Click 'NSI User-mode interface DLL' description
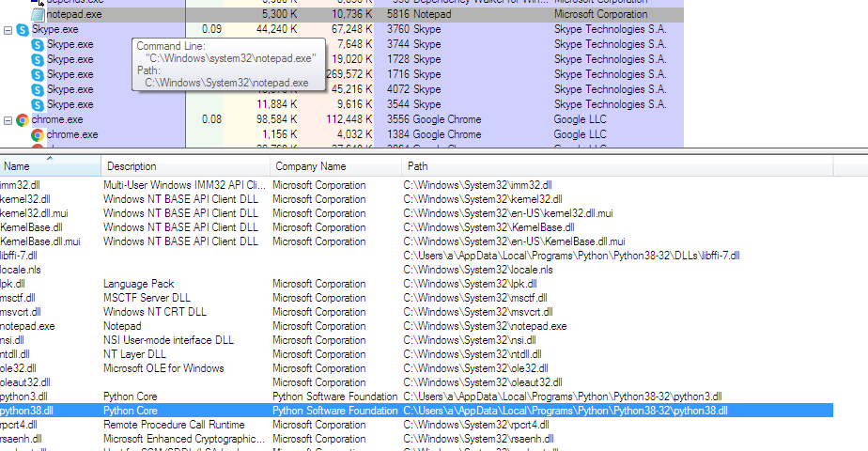The image size is (868, 451). (x=168, y=340)
